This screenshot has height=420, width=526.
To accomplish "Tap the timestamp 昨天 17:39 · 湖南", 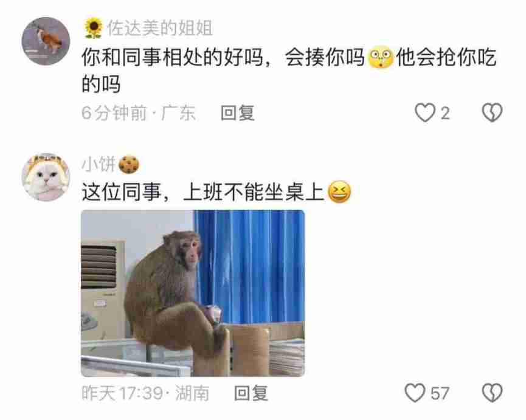I will pos(145,393).
